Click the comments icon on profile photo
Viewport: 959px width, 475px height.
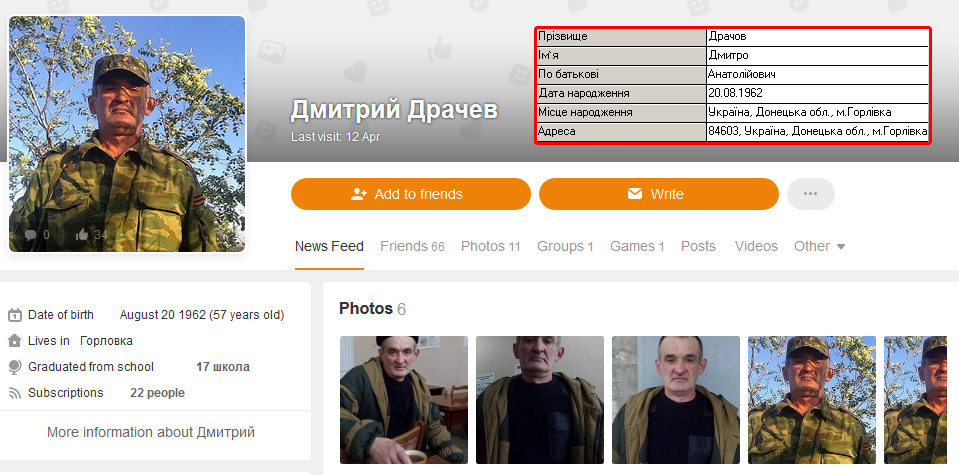click(30, 234)
